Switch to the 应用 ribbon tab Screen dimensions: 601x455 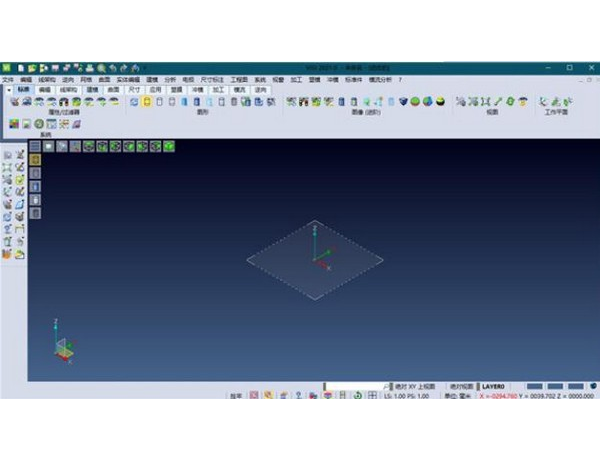click(155, 90)
